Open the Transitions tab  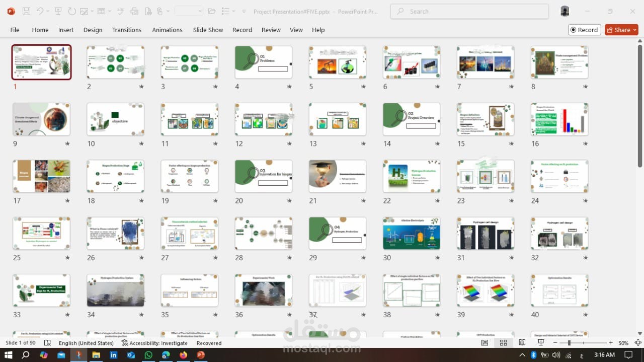127,30
